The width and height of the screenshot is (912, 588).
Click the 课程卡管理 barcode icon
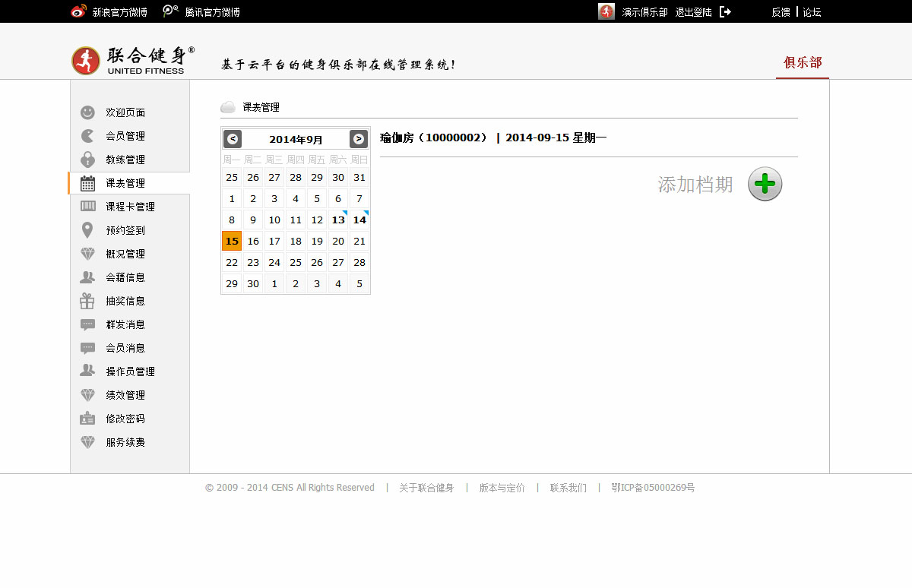[88, 207]
